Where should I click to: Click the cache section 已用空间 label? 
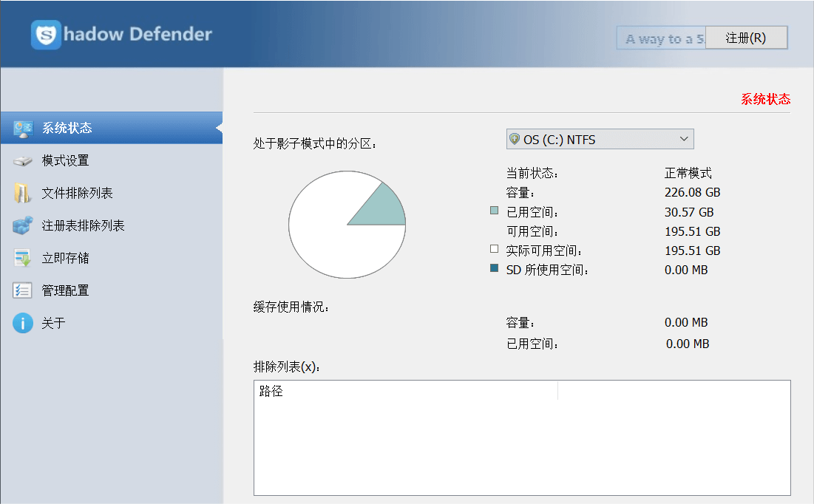[x=532, y=344]
